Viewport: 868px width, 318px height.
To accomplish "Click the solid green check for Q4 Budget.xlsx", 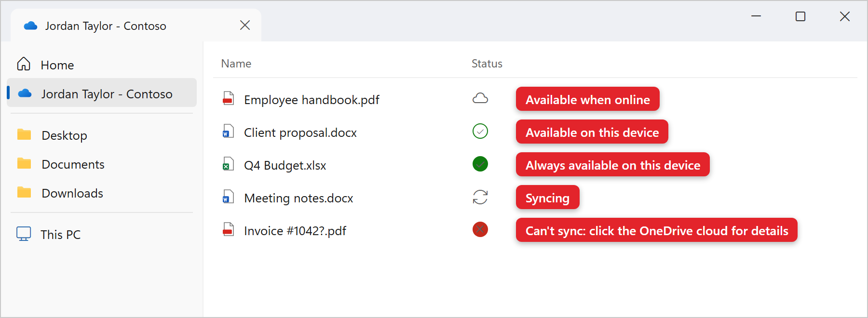I will click(480, 164).
